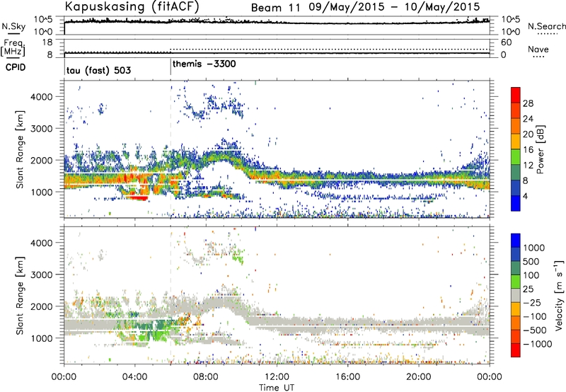This screenshot has height=392, width=566.
Task: Click the 'N.Search' legend label
Action: pyautogui.click(x=546, y=26)
